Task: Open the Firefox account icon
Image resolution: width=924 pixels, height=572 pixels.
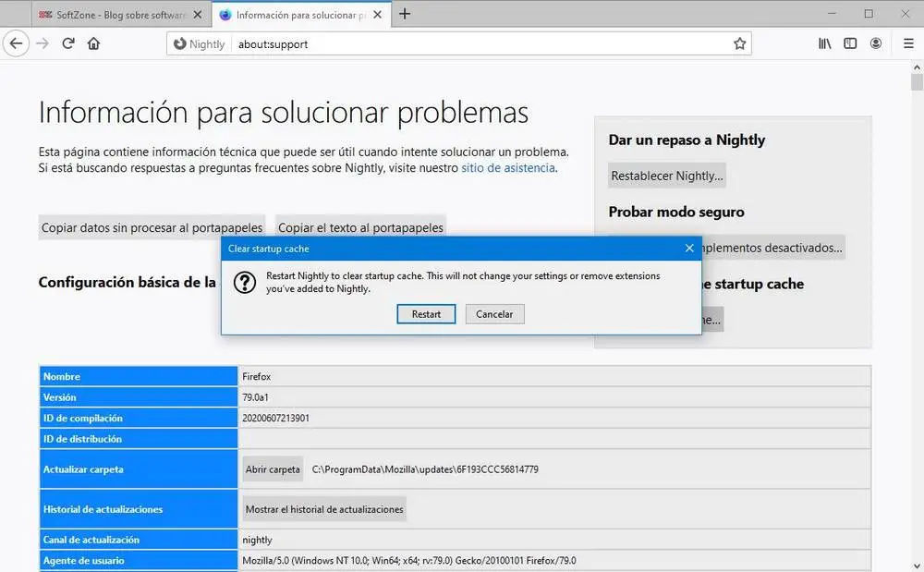Action: click(x=876, y=43)
